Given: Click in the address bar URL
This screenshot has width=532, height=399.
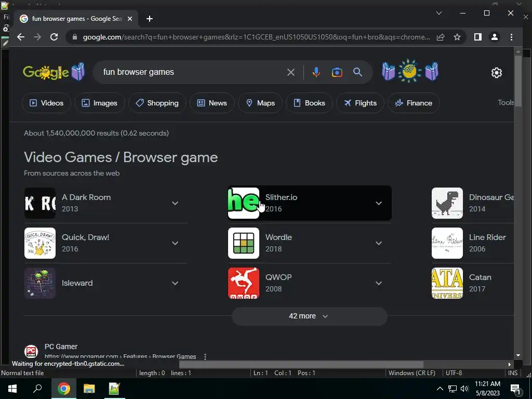Looking at the screenshot, I should 257,37.
